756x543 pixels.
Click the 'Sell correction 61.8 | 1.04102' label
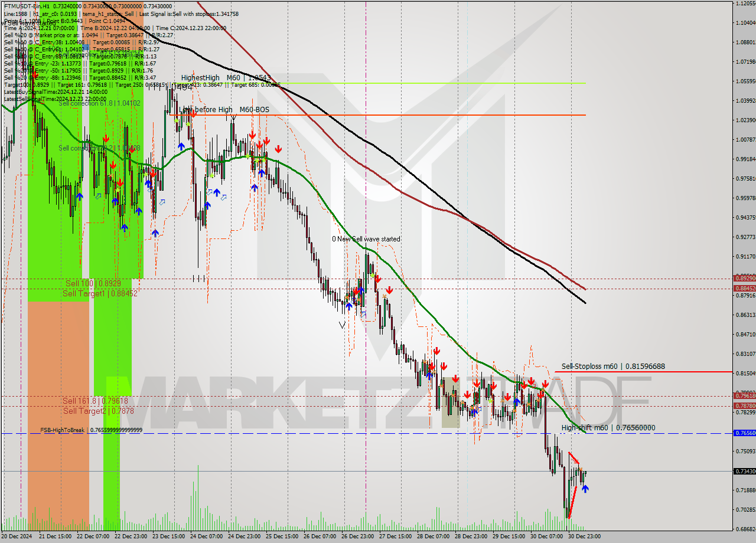99,103
